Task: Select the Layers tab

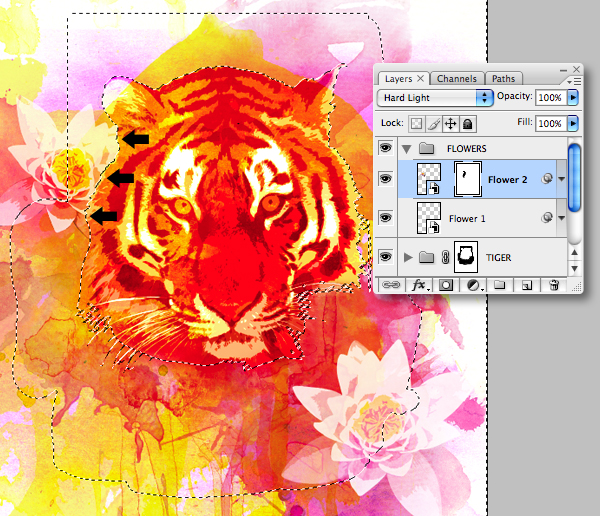Action: point(398,78)
